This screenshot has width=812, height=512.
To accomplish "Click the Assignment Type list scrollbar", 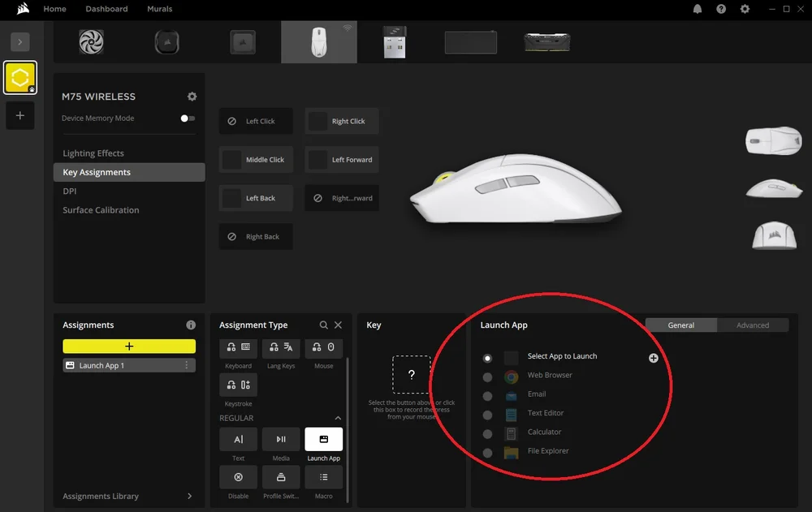I will click(347, 430).
